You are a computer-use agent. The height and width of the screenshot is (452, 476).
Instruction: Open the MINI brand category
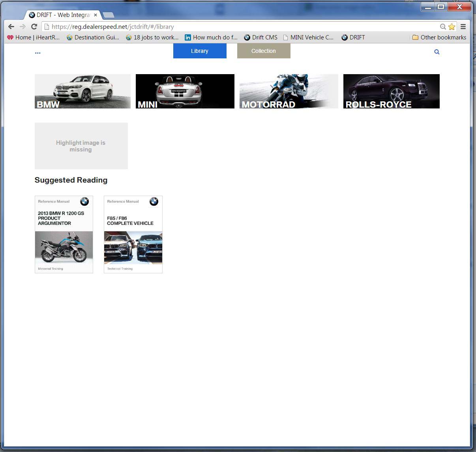185,91
